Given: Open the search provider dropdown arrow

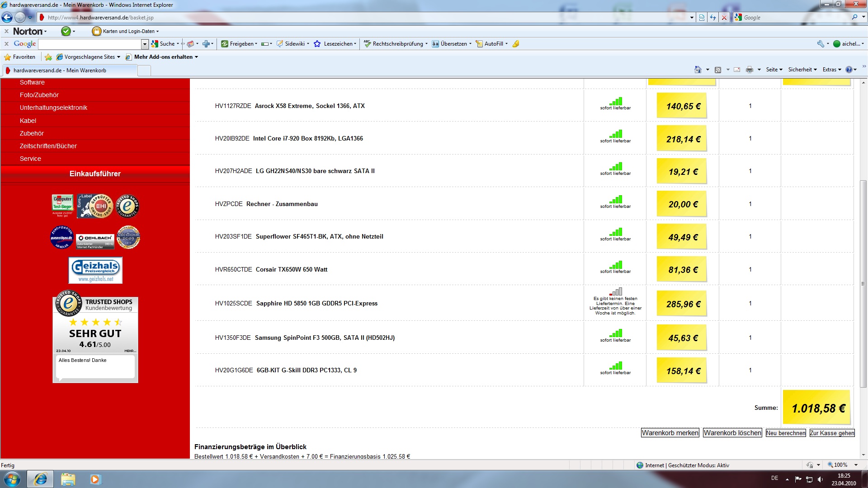Looking at the screenshot, I should pos(863,17).
